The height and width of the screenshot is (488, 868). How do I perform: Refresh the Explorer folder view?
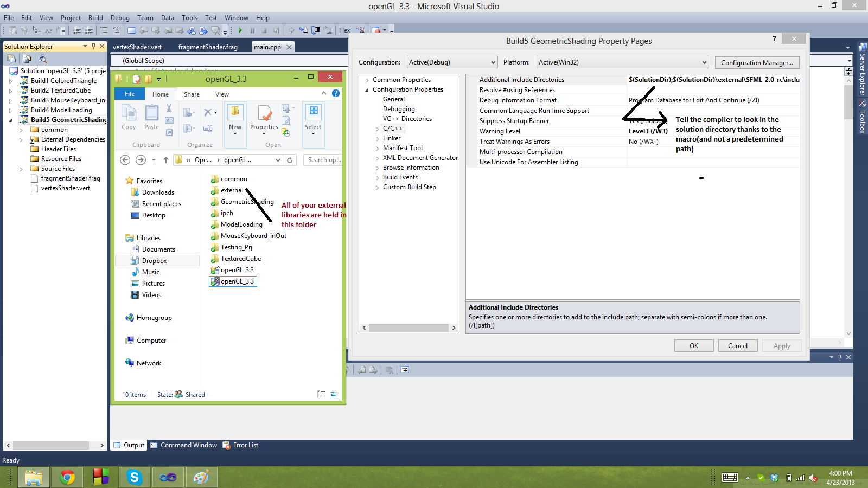point(290,160)
